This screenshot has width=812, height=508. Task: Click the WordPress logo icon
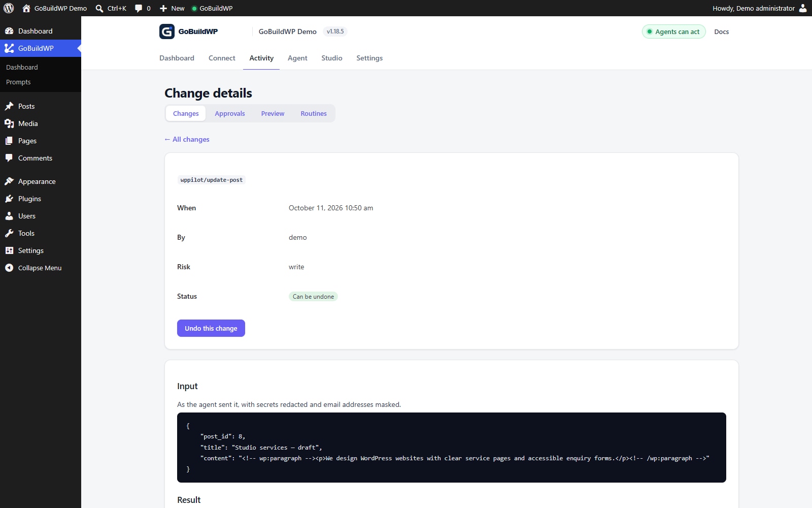(9, 8)
